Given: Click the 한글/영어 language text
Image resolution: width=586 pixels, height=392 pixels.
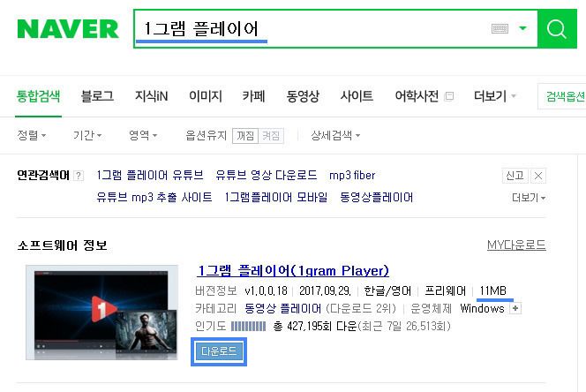Looking at the screenshot, I should coord(387,290).
